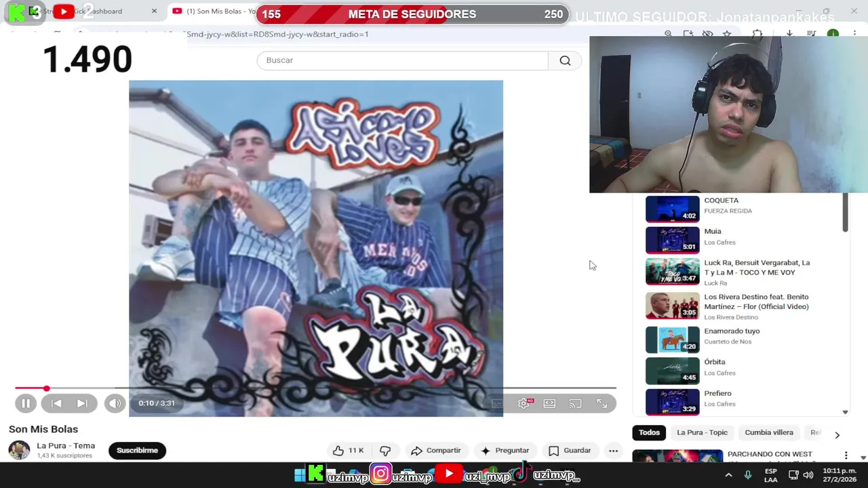Expand the system tray hidden icons
This screenshot has height=488, width=868.
(728, 475)
